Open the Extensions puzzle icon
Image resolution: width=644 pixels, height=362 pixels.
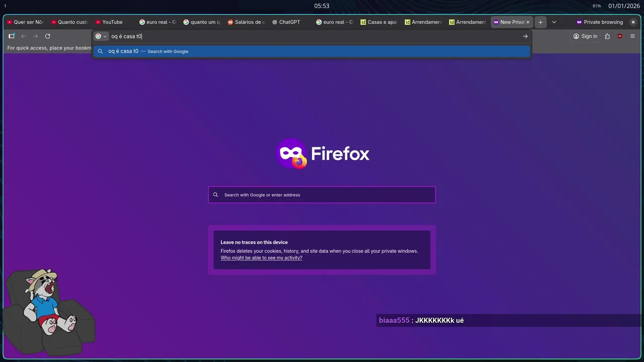pos(607,36)
